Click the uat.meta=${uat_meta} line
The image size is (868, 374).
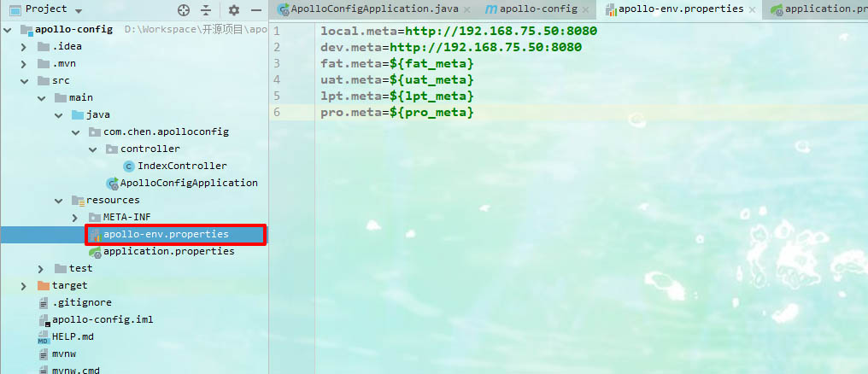point(397,79)
